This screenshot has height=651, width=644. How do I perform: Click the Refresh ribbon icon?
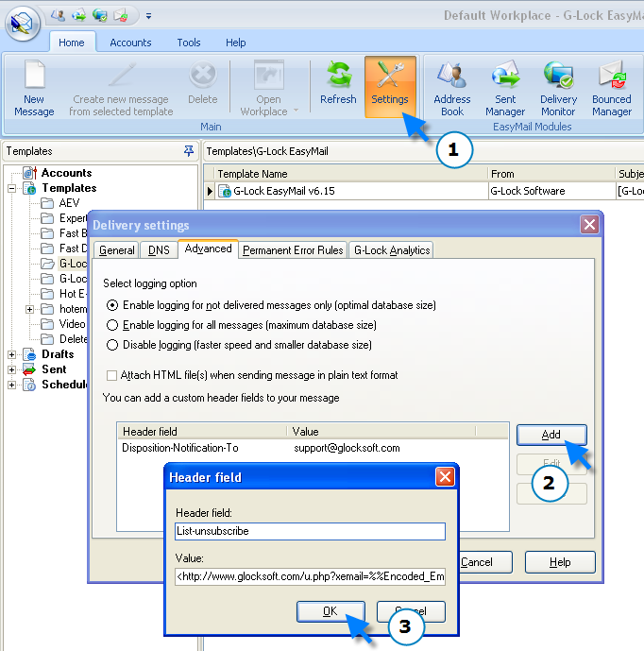pyautogui.click(x=338, y=83)
